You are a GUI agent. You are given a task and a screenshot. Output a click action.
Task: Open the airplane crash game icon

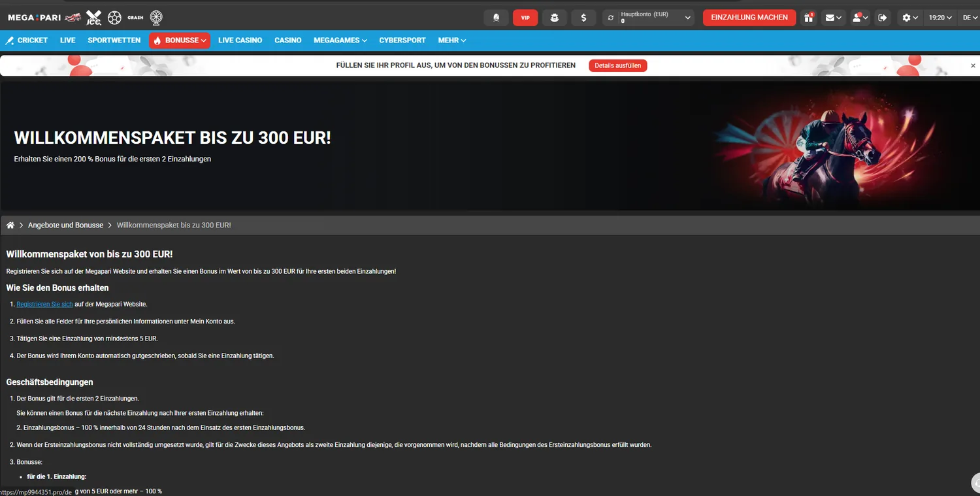73,18
